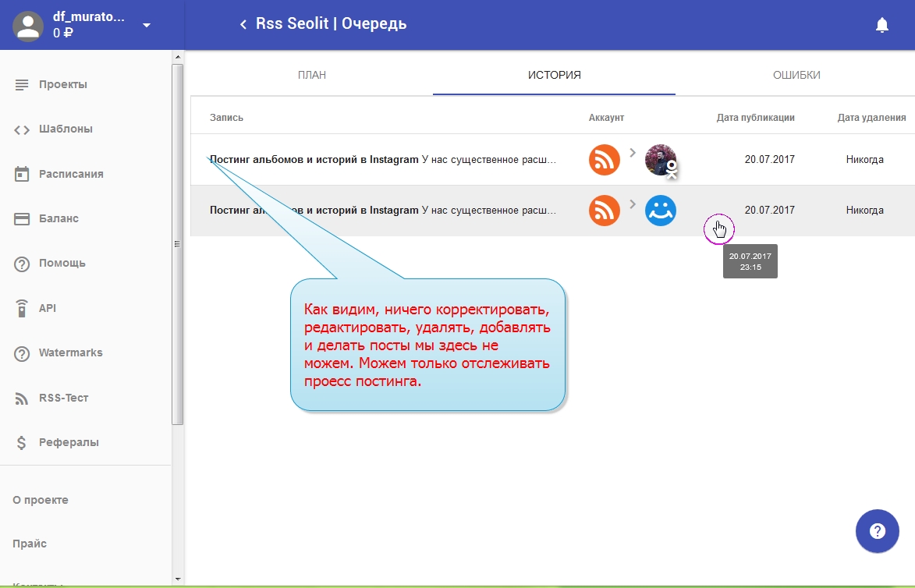Open Проекты in the sidebar

click(x=62, y=84)
